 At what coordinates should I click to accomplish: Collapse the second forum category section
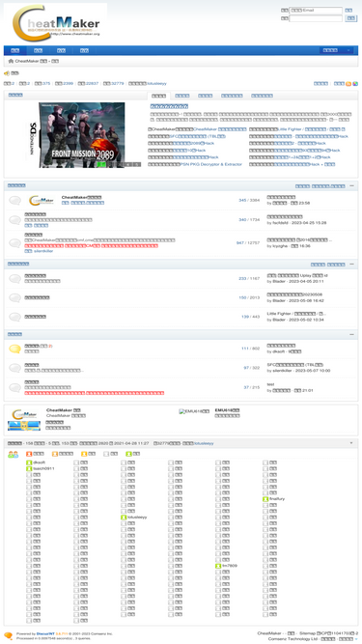pos(351,265)
